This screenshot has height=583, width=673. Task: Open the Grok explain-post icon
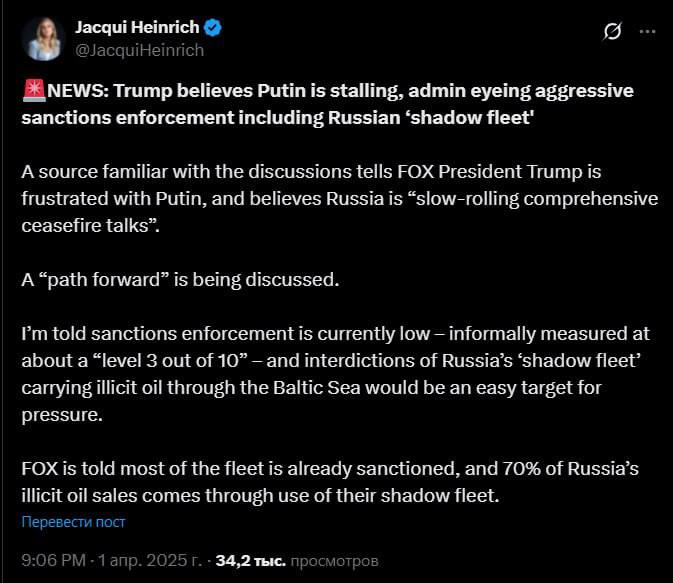pyautogui.click(x=613, y=32)
